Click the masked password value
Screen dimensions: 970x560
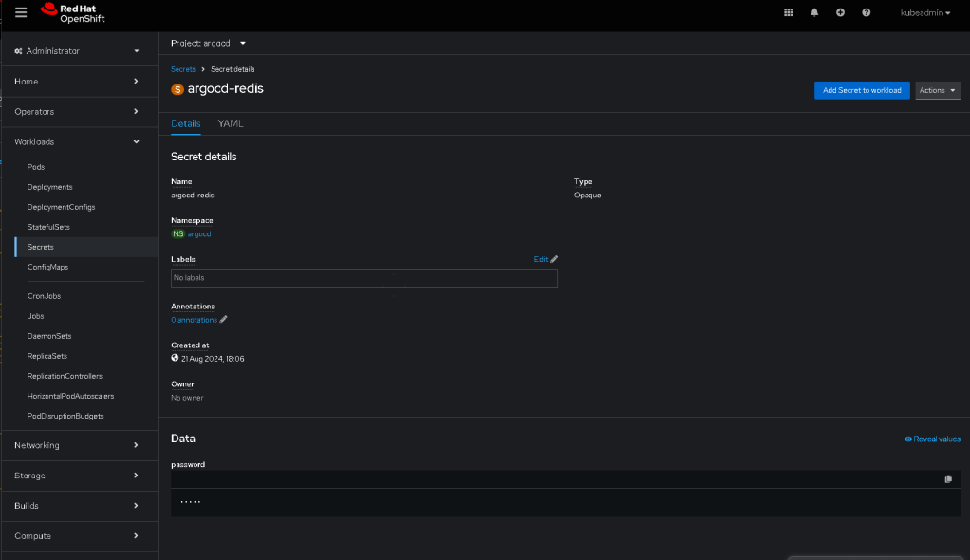191,502
